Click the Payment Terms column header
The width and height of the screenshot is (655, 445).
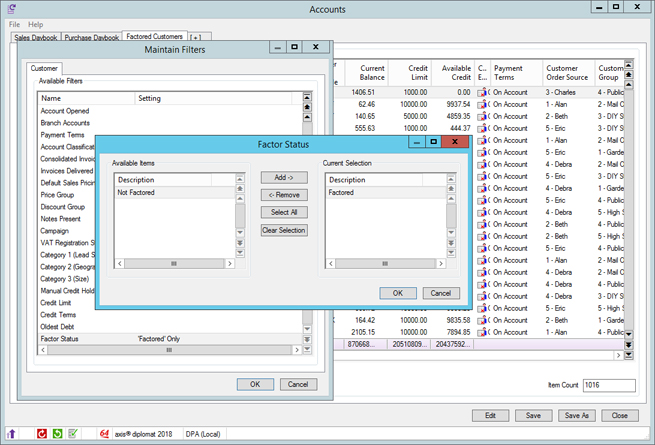tap(517, 73)
